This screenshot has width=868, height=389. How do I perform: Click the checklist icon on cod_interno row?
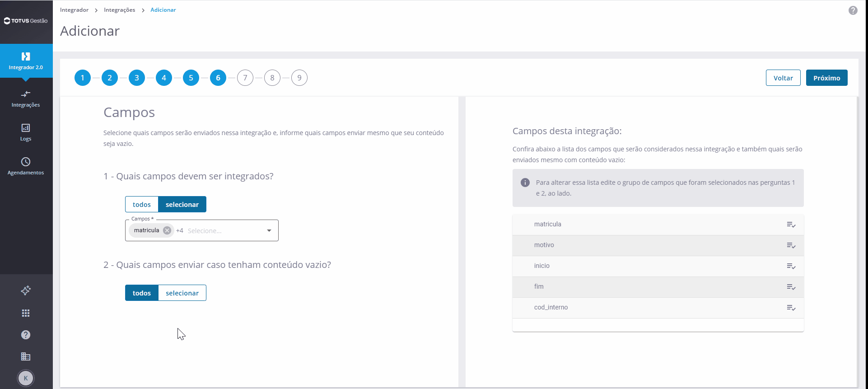pyautogui.click(x=791, y=308)
